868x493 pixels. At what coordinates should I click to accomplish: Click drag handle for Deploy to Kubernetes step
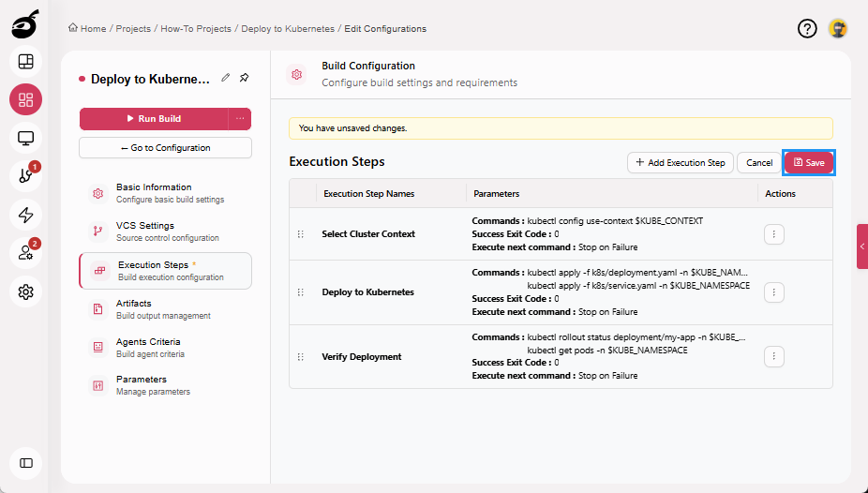301,292
